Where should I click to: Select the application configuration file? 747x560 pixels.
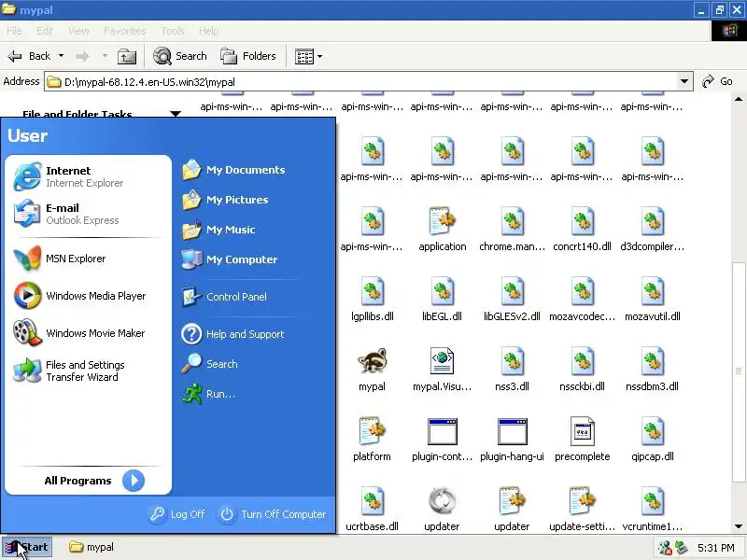click(442, 230)
